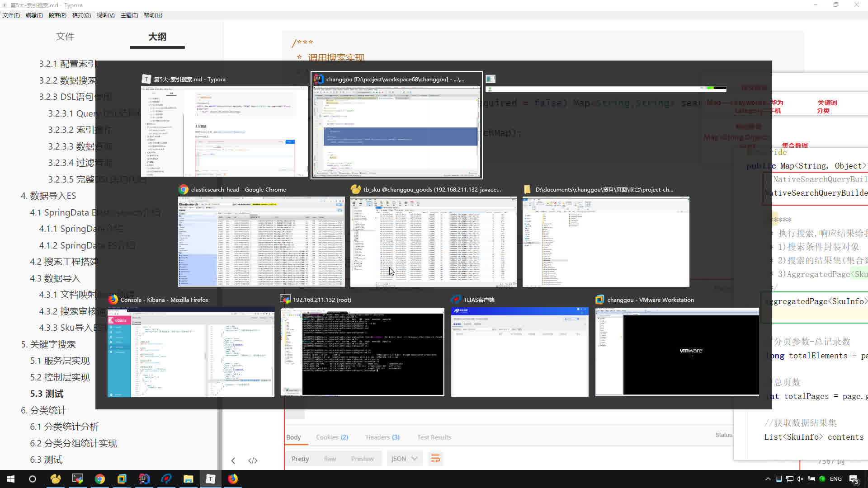Click the muted volume icon in system tray
Screen dimensions: 868x488
pos(800,479)
